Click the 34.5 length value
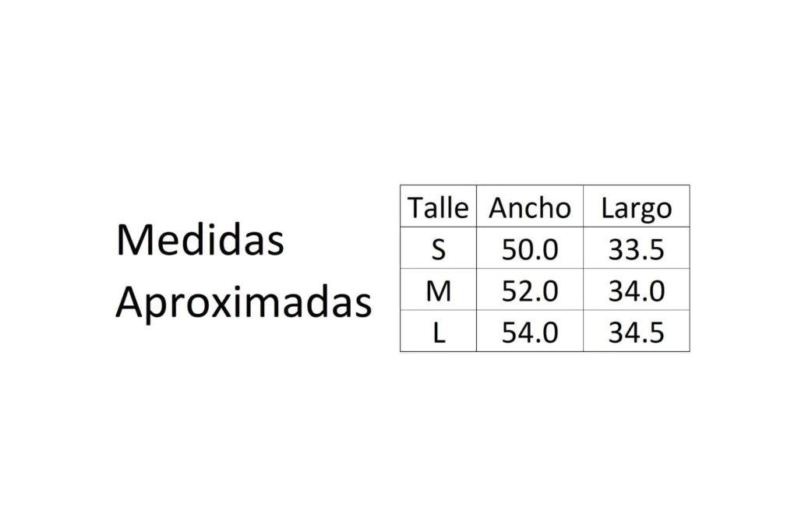The image size is (798, 532). (636, 333)
